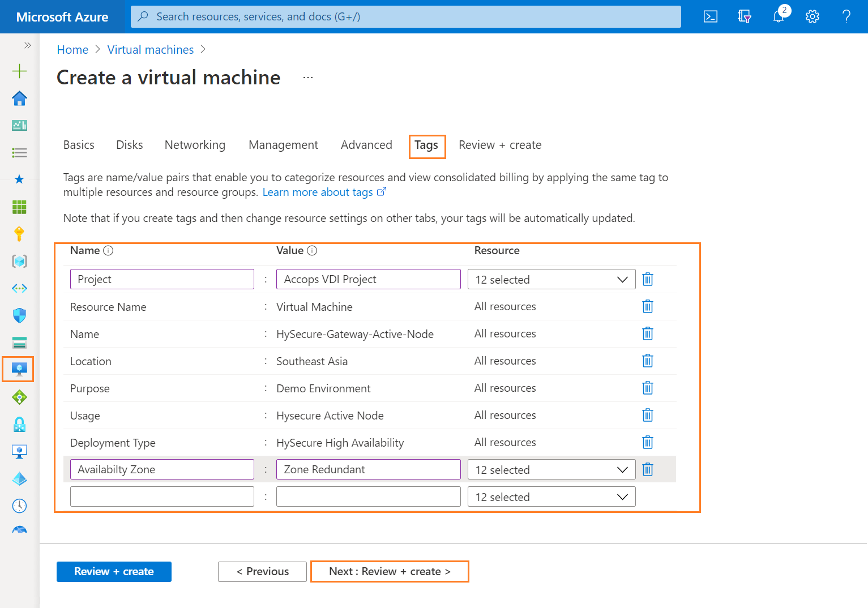The image size is (868, 608).
Task: Open the yellow key icon in sidebar
Action: coord(19,234)
